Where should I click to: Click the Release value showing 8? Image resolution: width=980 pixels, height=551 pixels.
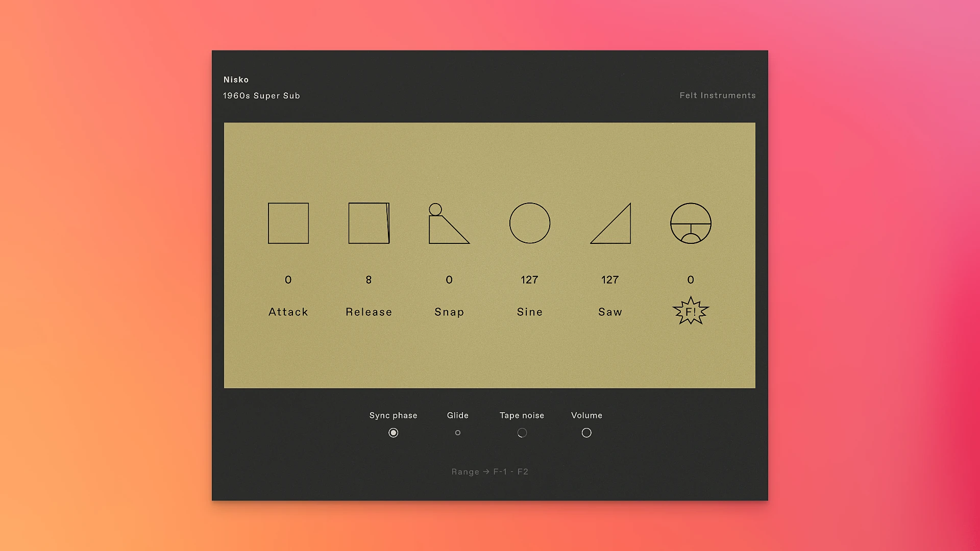(x=369, y=280)
